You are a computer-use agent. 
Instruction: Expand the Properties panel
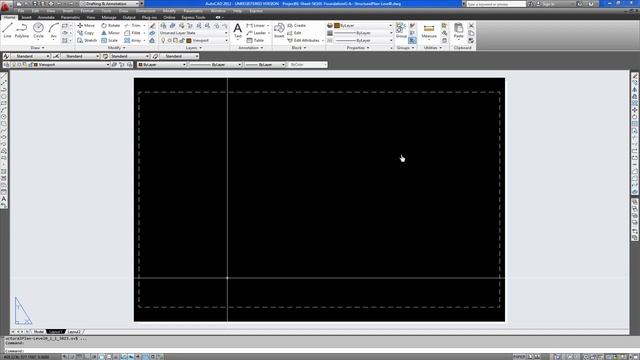click(x=358, y=48)
